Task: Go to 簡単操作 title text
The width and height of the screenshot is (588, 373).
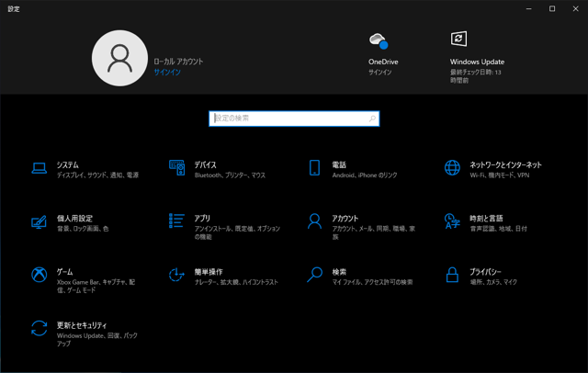Action: tap(209, 272)
